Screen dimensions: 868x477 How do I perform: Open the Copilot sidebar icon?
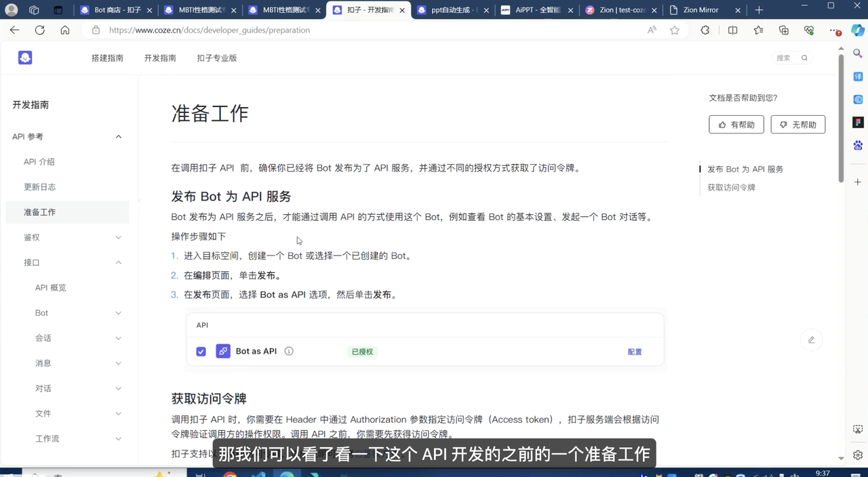coord(858,30)
